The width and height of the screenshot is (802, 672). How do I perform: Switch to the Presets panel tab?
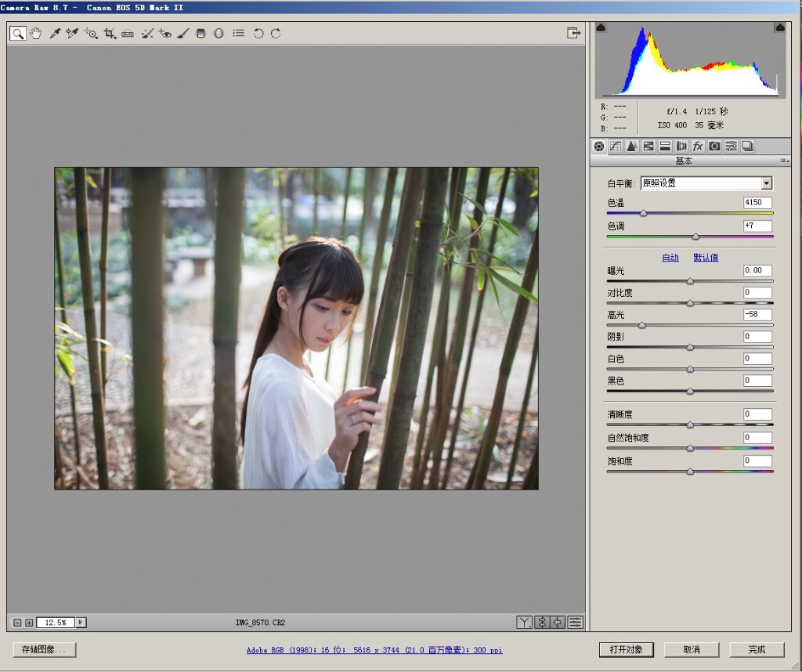coord(731,146)
